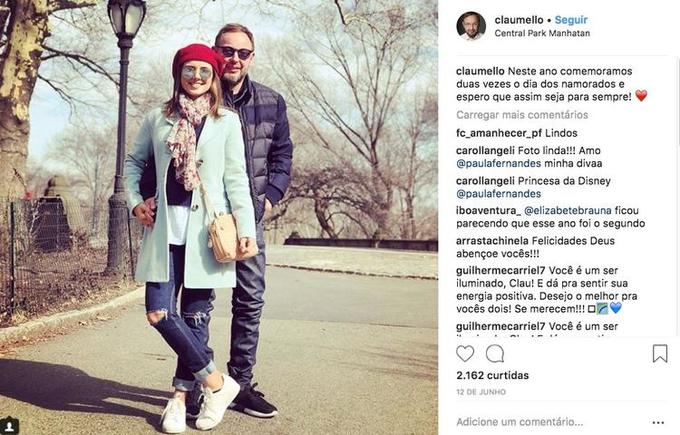
Task: Like the post with the heart icon
Action: coord(465,354)
